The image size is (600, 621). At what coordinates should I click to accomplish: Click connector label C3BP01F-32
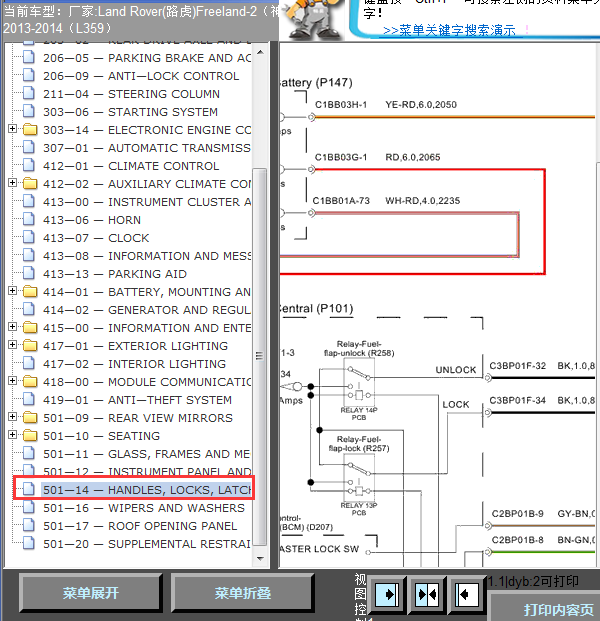[x=518, y=366]
